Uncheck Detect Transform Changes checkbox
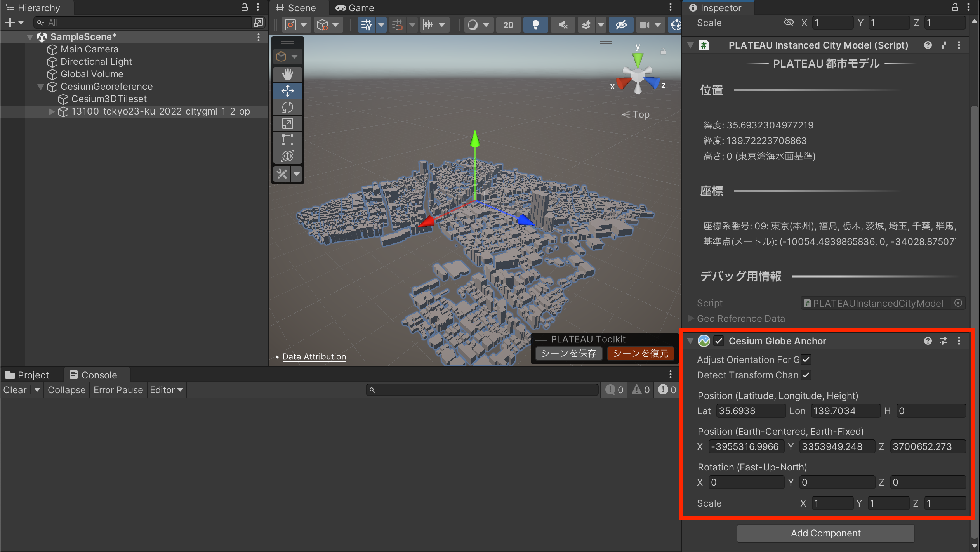This screenshot has width=980, height=552. click(806, 375)
